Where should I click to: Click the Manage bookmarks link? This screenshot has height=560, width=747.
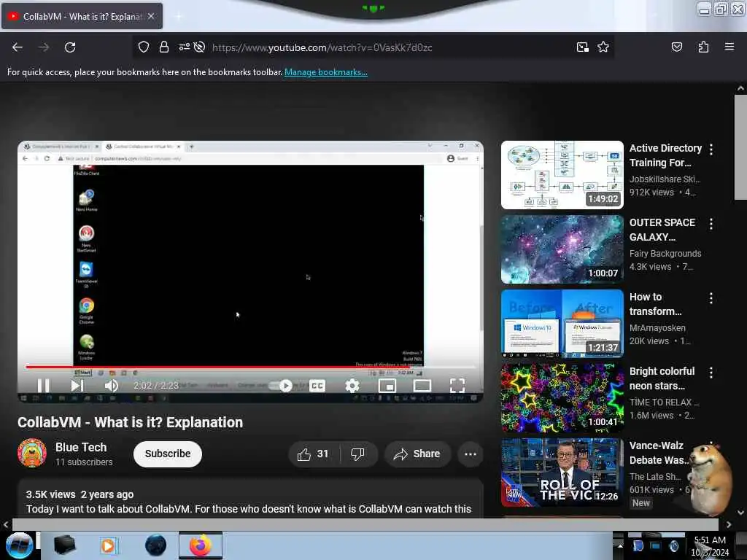point(326,72)
